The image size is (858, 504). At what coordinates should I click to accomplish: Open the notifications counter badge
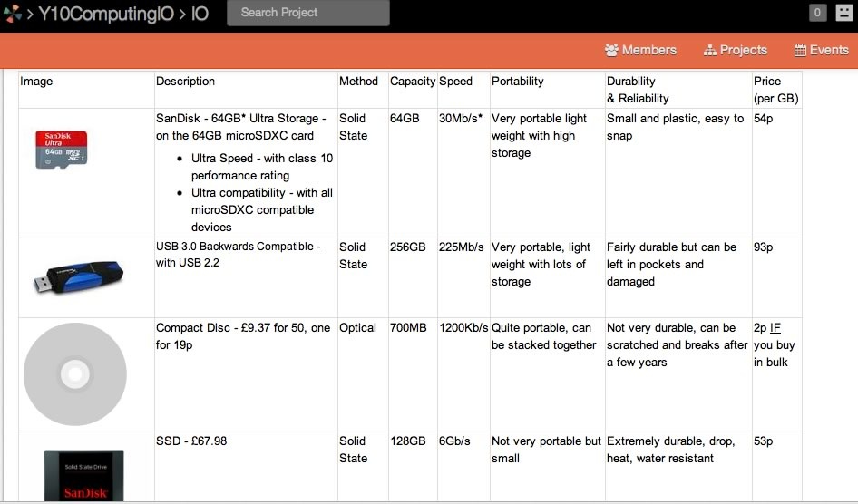[817, 13]
